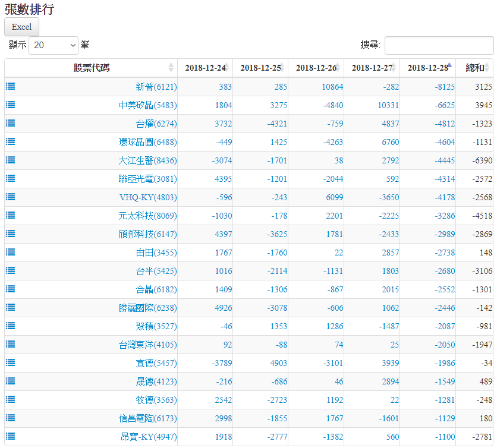The image size is (497, 448).
Task: Click list icon beside 勝麗國際(6238) row
Action: point(11,307)
